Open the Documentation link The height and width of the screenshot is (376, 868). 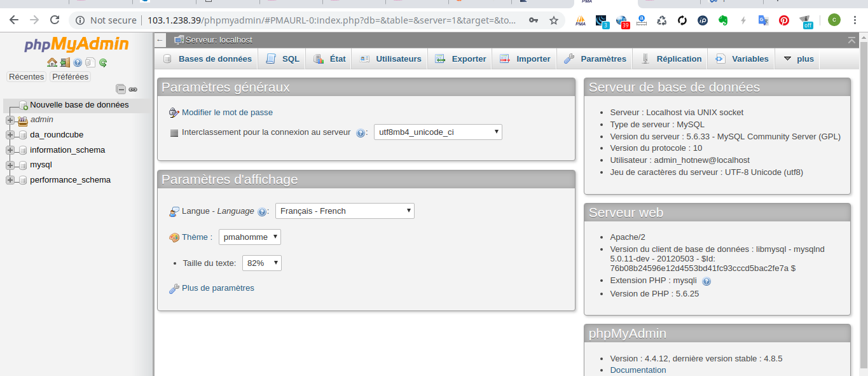pos(638,370)
